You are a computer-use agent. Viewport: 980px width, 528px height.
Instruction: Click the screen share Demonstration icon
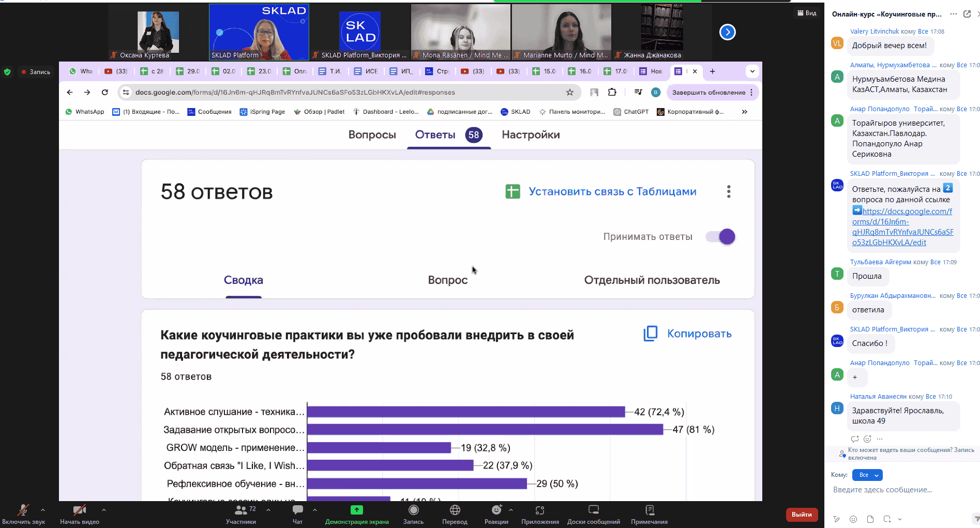356,510
